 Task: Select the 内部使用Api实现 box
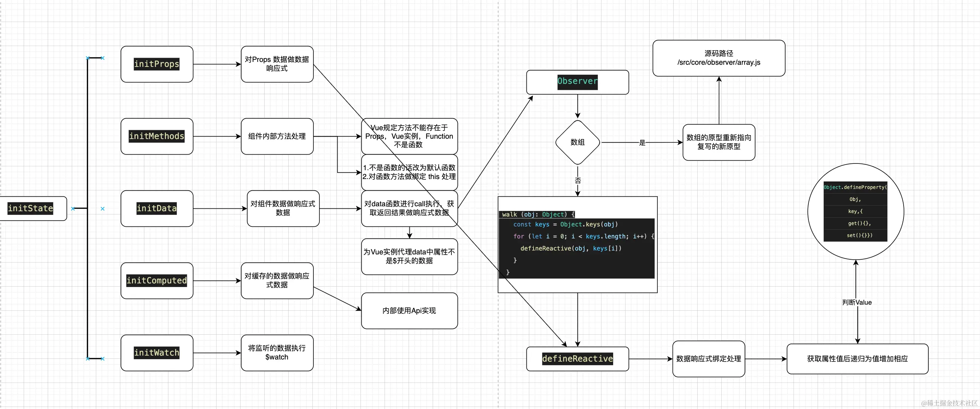[409, 310]
